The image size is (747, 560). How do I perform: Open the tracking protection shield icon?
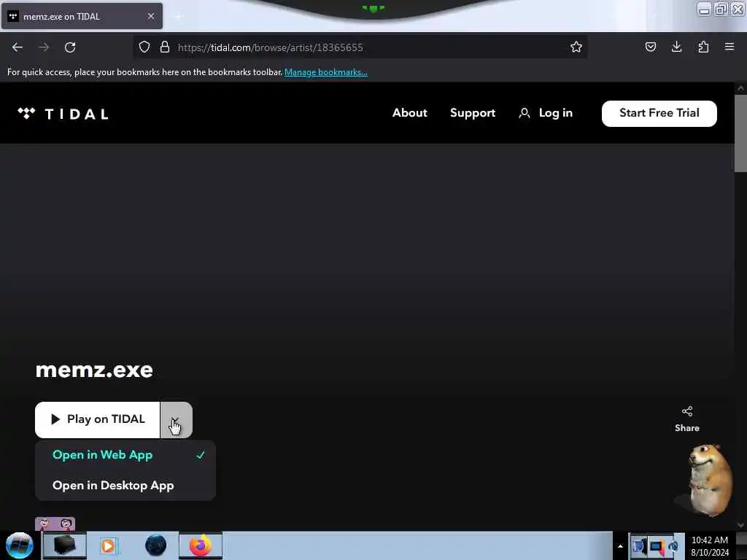click(x=144, y=47)
